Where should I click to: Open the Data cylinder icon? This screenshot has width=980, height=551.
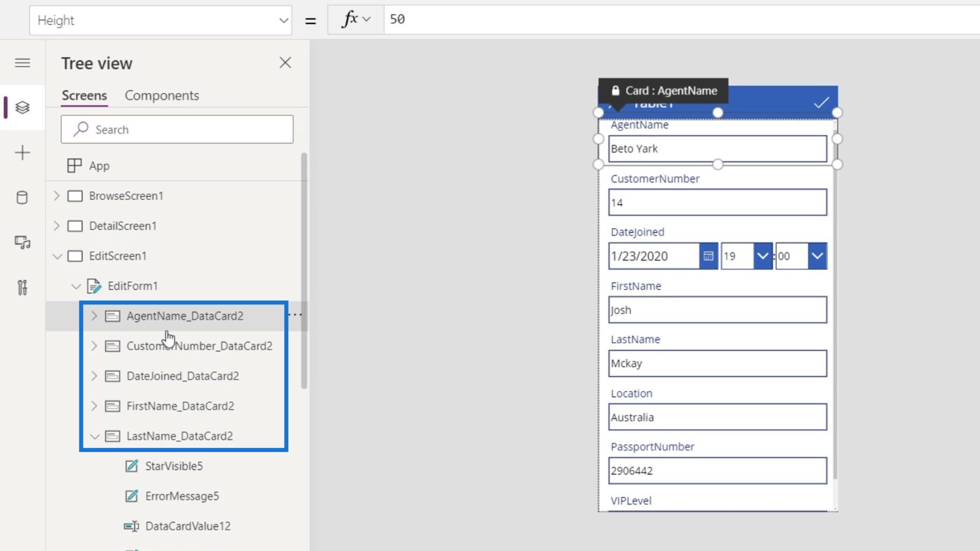[x=22, y=198]
